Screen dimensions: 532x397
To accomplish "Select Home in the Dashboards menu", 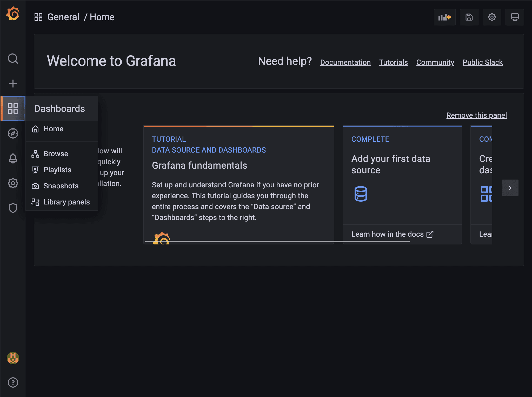I will click(62, 129).
